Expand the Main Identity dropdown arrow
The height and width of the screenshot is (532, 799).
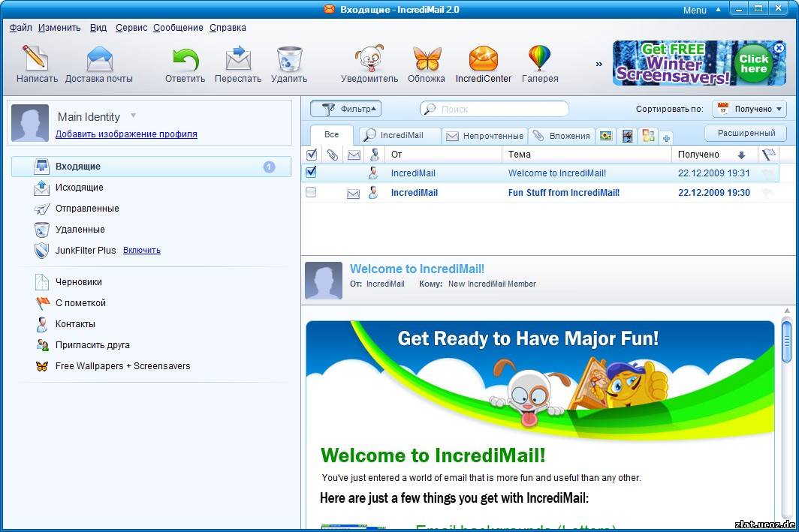133,116
